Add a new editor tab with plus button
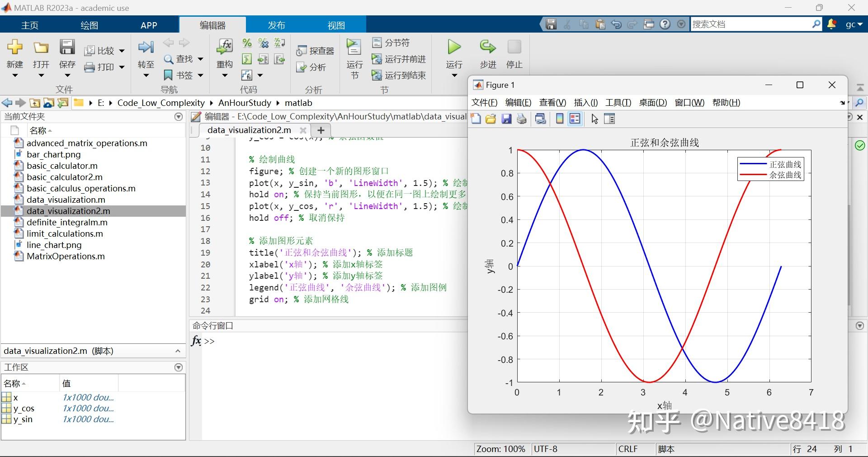 321,130
